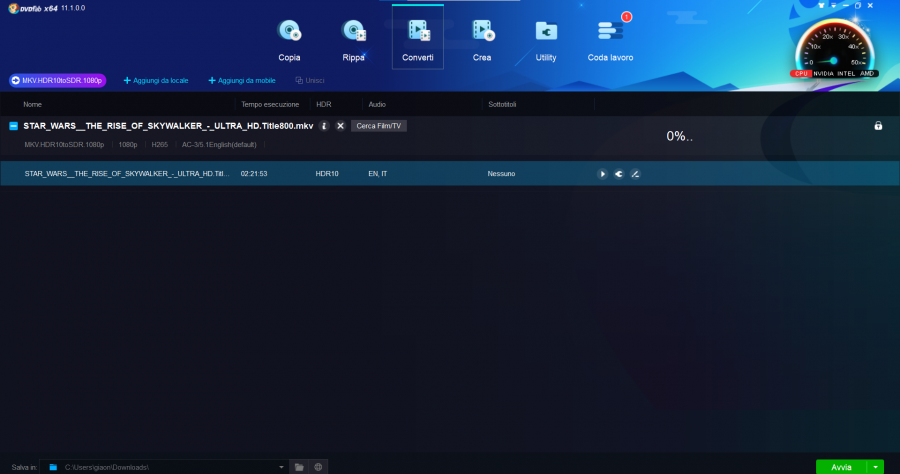The height and width of the screenshot is (474, 900).
Task: Select AMD on the speed gauge
Action: click(867, 73)
